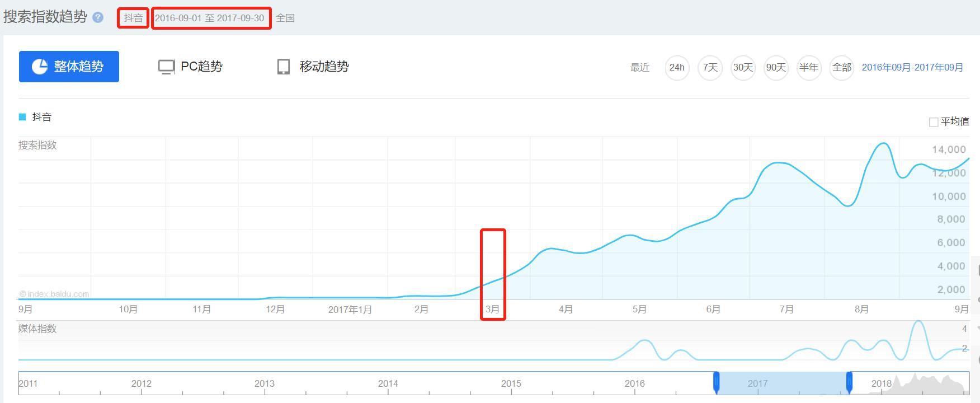This screenshot has height=403, width=980.
Task: Click the tablet icon for 移动趋势
Action: pyautogui.click(x=284, y=67)
